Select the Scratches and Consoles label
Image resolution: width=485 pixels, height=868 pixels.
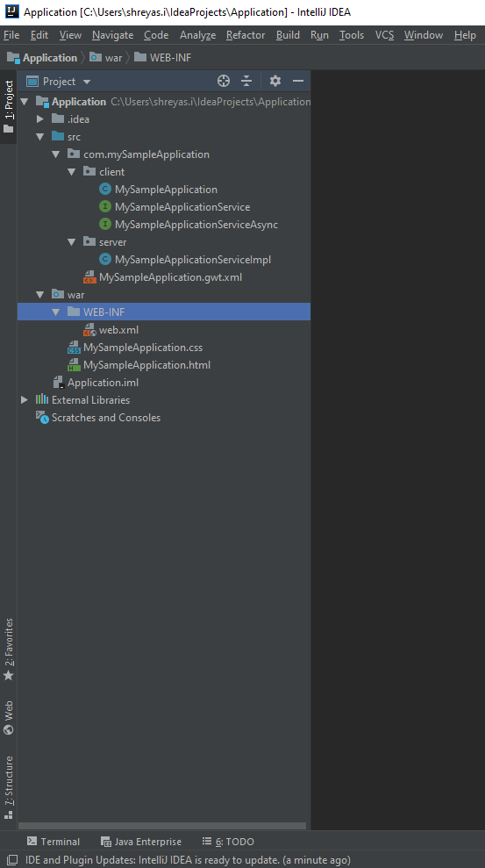coord(105,418)
